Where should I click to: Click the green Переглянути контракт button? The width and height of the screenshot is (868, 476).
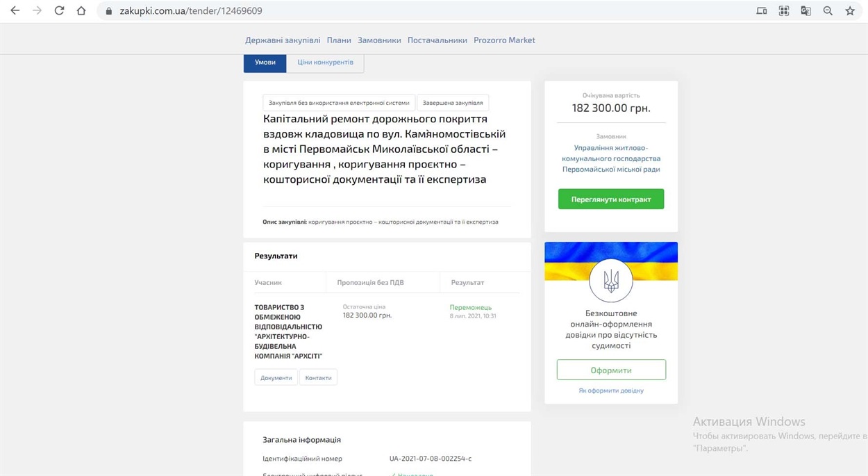[x=611, y=199]
